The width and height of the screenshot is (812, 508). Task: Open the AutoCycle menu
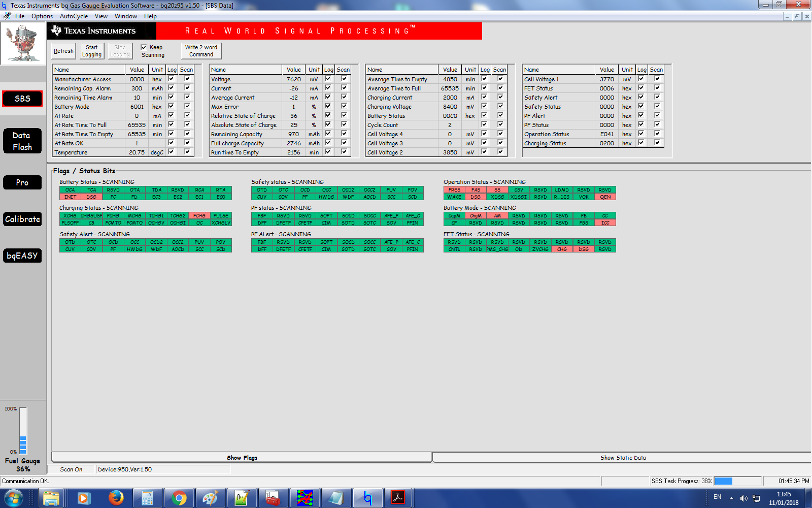pyautogui.click(x=74, y=16)
